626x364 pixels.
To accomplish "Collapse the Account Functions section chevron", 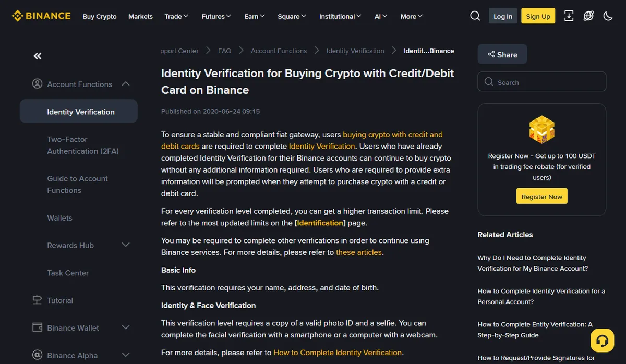I will pos(126,83).
